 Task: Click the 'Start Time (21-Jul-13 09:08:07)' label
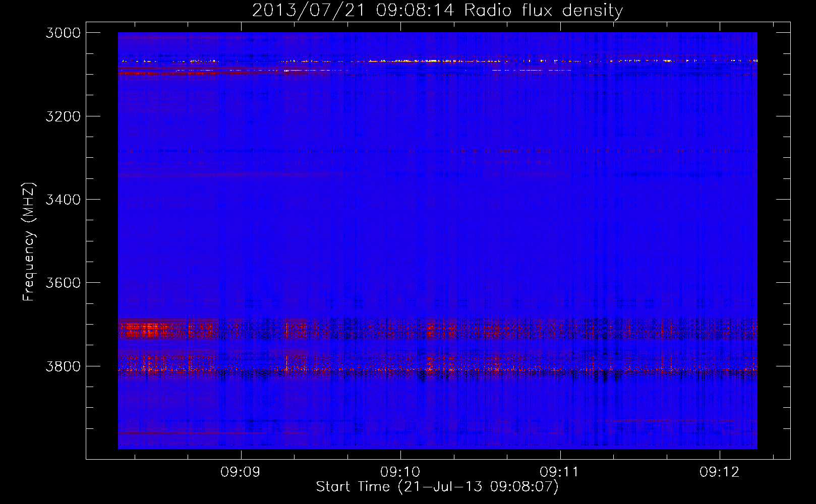[x=437, y=487]
